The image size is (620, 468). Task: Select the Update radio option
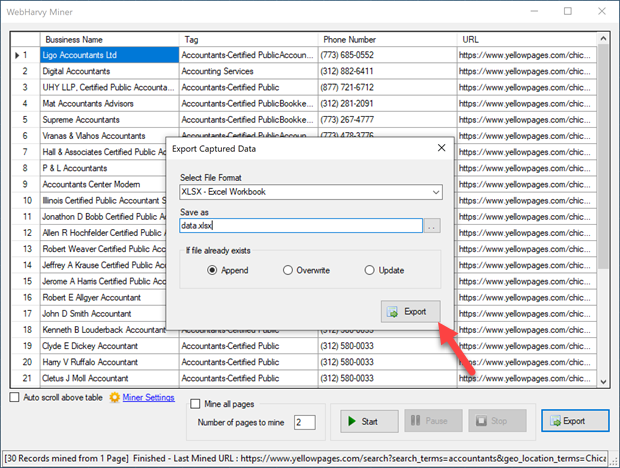pos(370,270)
